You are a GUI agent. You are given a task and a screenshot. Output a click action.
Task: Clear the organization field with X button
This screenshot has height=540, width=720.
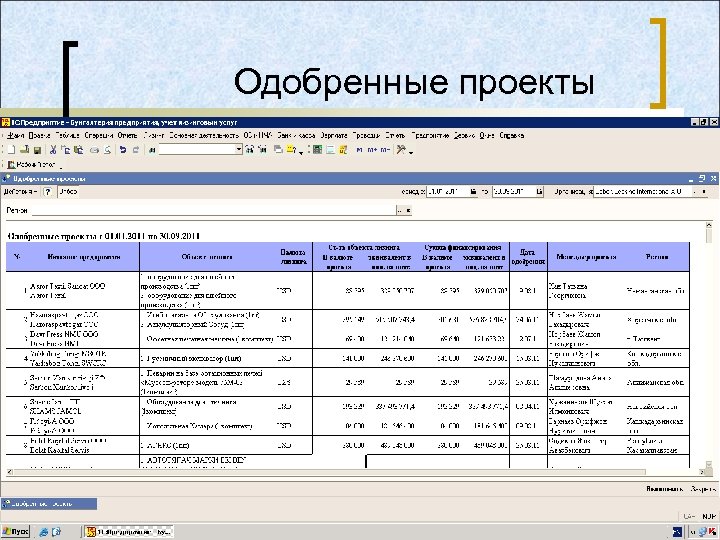(x=704, y=192)
